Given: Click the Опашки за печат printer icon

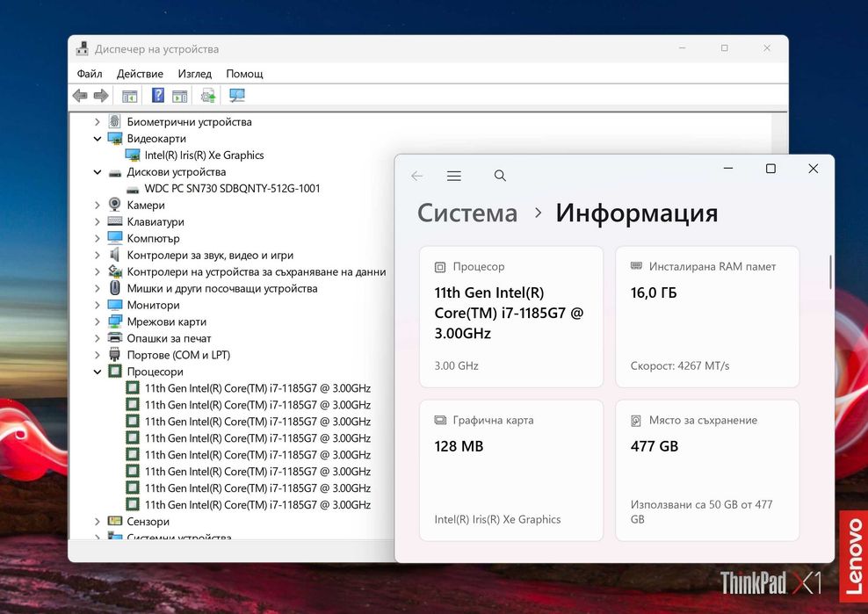Looking at the screenshot, I should coord(114,337).
